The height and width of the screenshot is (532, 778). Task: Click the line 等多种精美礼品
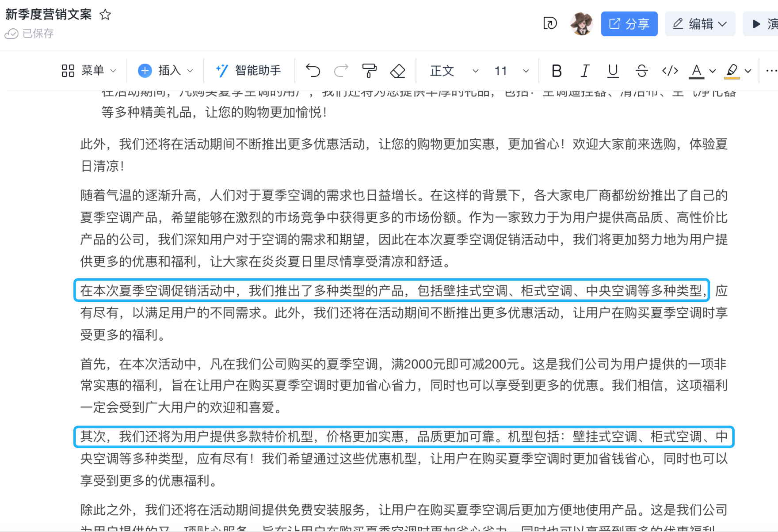(x=214, y=112)
